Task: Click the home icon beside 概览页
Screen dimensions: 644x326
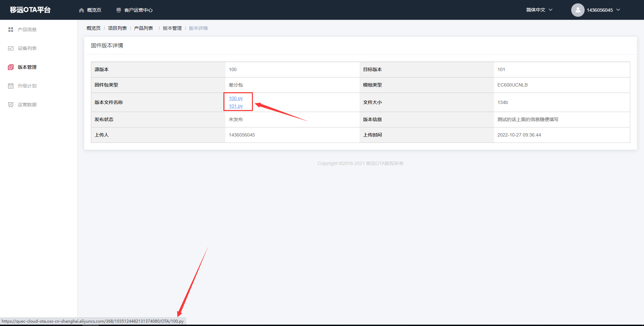Action: tap(81, 10)
